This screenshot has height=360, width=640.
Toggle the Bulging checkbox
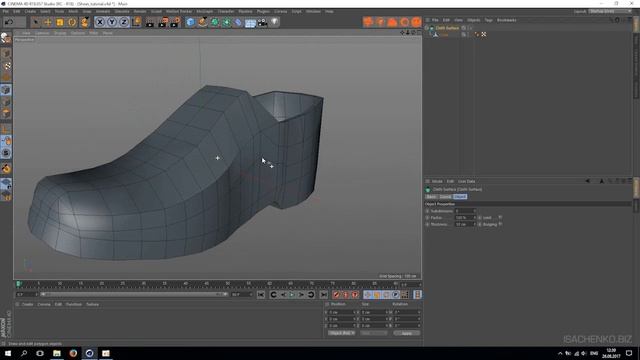(500, 224)
